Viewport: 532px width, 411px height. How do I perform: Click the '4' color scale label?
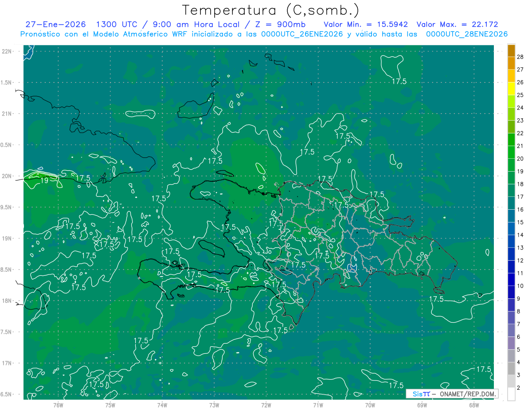(x=519, y=363)
